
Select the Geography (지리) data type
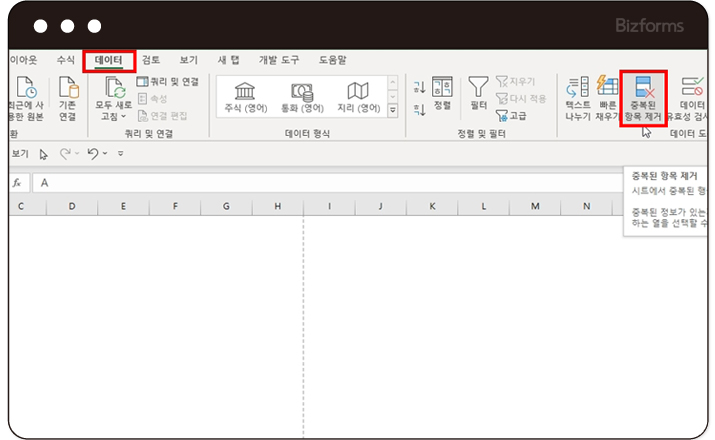coord(358,95)
